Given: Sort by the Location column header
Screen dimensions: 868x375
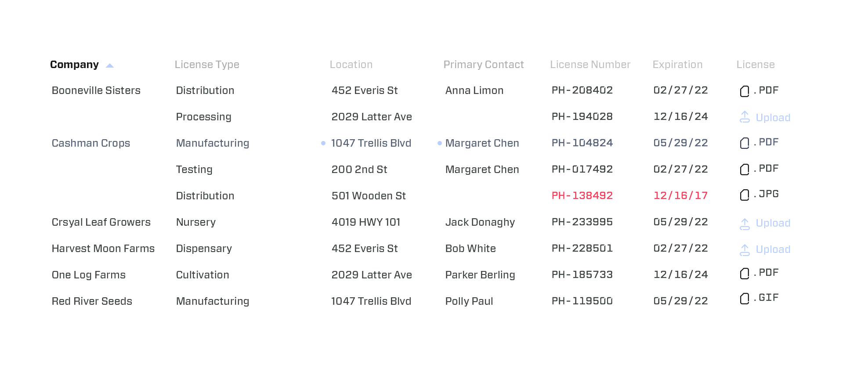Looking at the screenshot, I should point(351,65).
